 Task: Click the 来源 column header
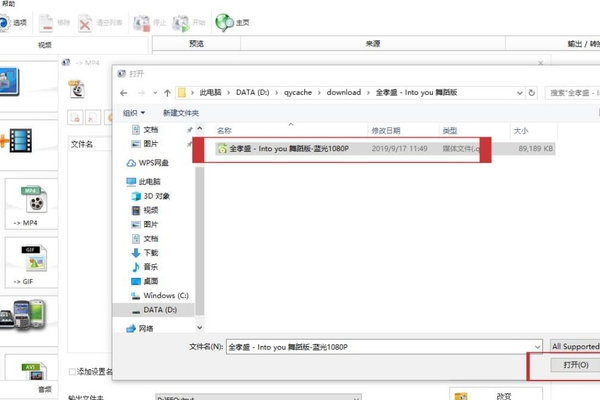click(373, 44)
